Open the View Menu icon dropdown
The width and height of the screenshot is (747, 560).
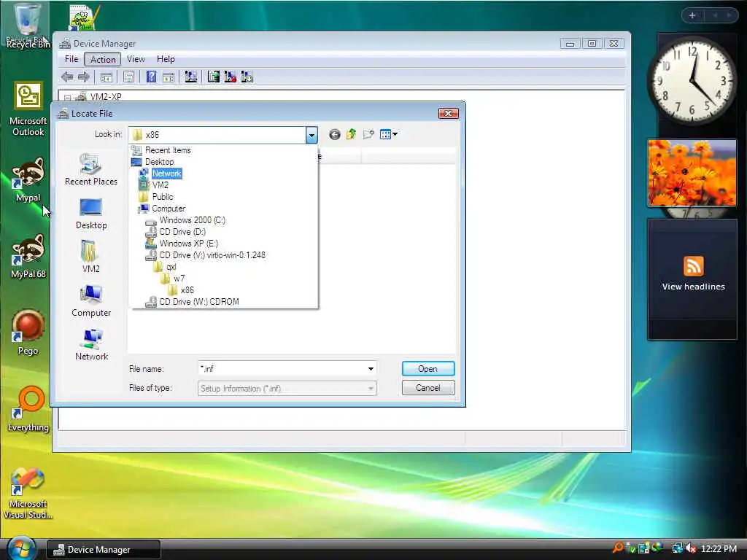pos(389,135)
